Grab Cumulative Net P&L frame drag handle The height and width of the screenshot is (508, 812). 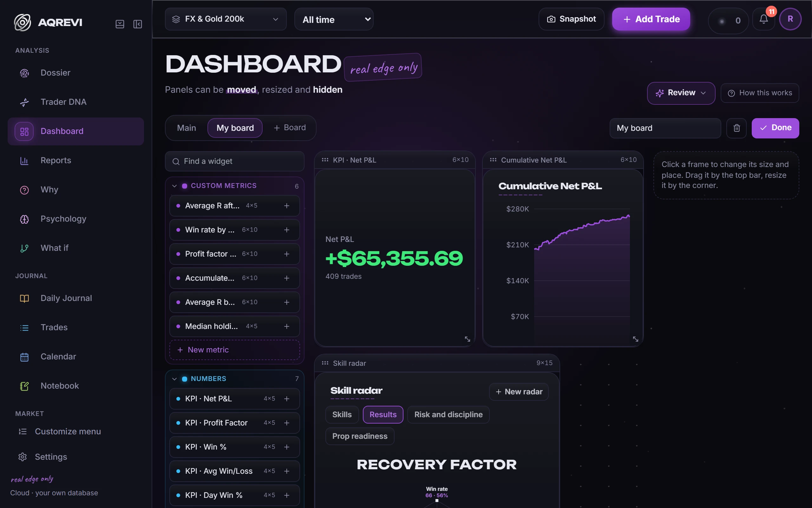[x=493, y=160]
